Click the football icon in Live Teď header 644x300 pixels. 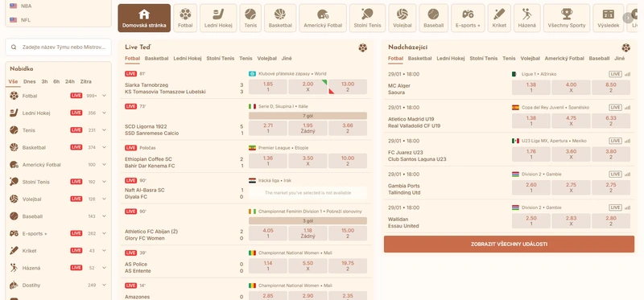pos(363,47)
